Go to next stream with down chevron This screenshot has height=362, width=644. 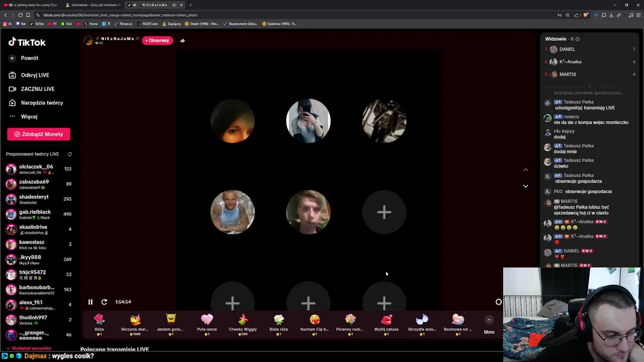(x=525, y=186)
